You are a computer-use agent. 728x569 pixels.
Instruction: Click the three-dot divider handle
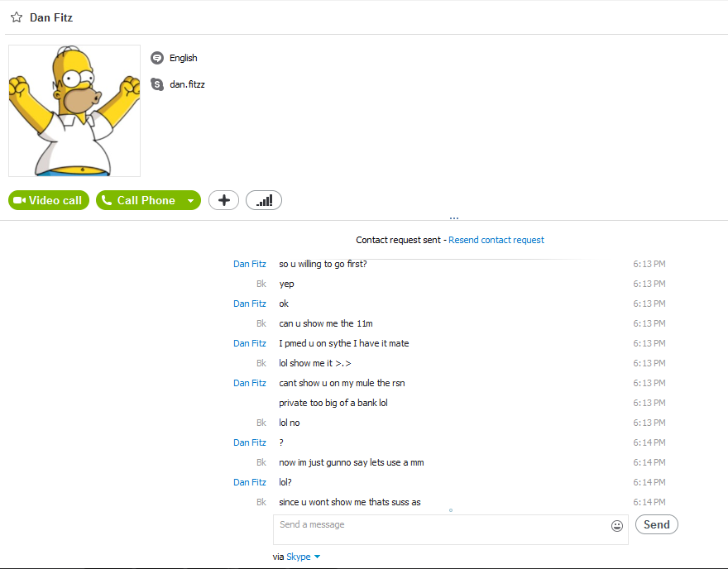(x=454, y=218)
